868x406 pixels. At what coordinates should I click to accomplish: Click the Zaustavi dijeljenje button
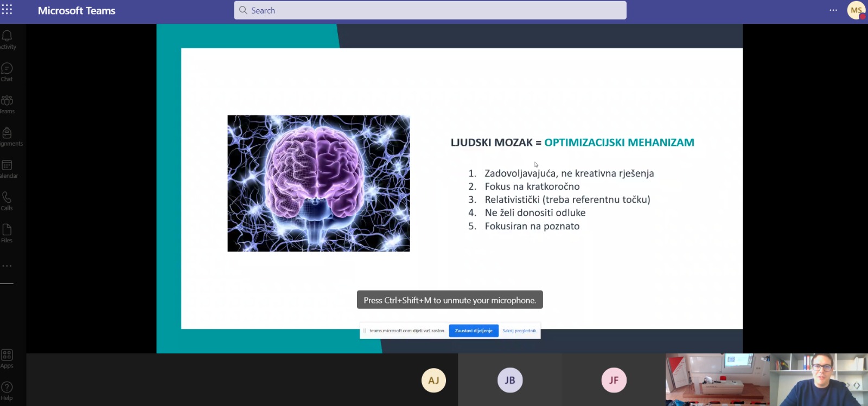click(x=474, y=331)
